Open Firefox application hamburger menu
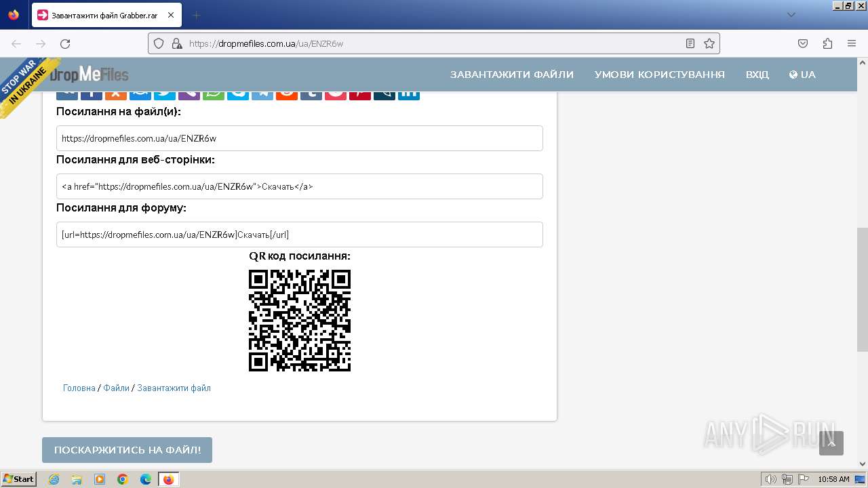Image resolution: width=868 pixels, height=488 pixels. (x=852, y=43)
